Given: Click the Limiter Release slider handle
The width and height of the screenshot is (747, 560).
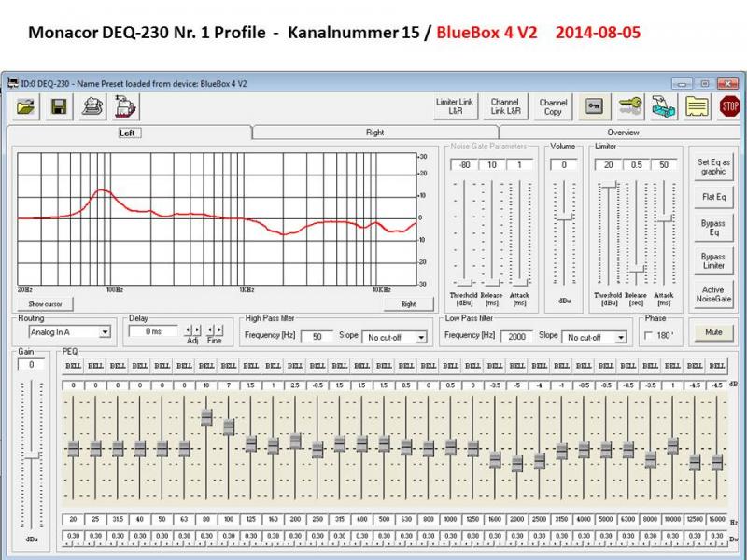Looking at the screenshot, I should coord(636,269).
